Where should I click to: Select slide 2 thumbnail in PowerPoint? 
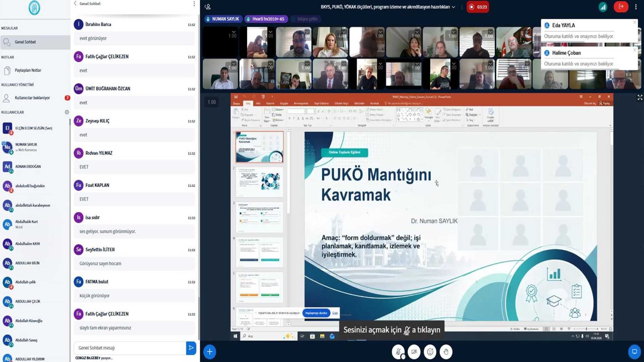[259, 182]
